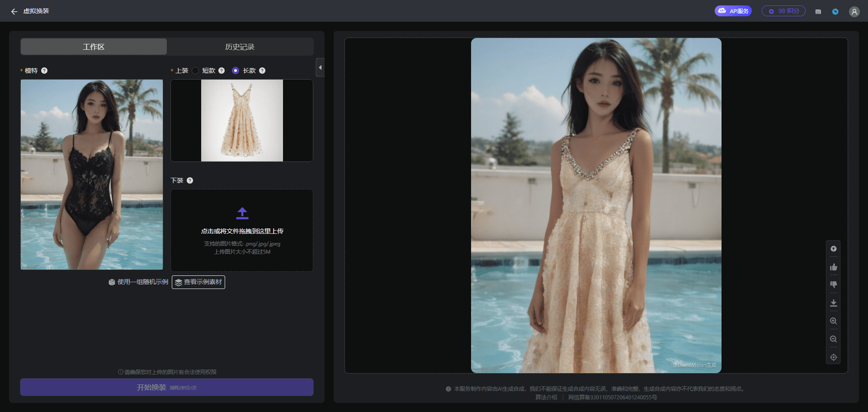868x412 pixels.
Task: Open the 98 积分 points balance
Action: tap(783, 11)
